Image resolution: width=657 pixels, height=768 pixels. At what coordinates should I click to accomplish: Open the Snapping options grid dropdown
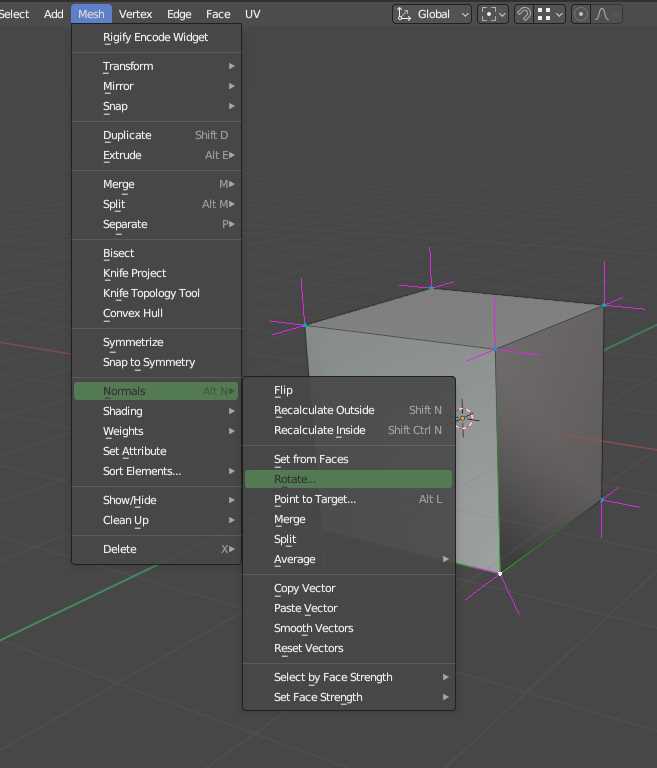[549, 14]
